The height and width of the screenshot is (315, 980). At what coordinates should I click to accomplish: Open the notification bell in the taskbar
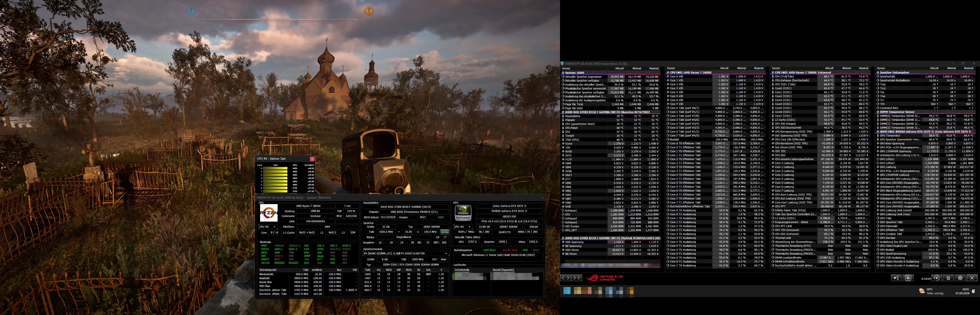click(x=973, y=291)
